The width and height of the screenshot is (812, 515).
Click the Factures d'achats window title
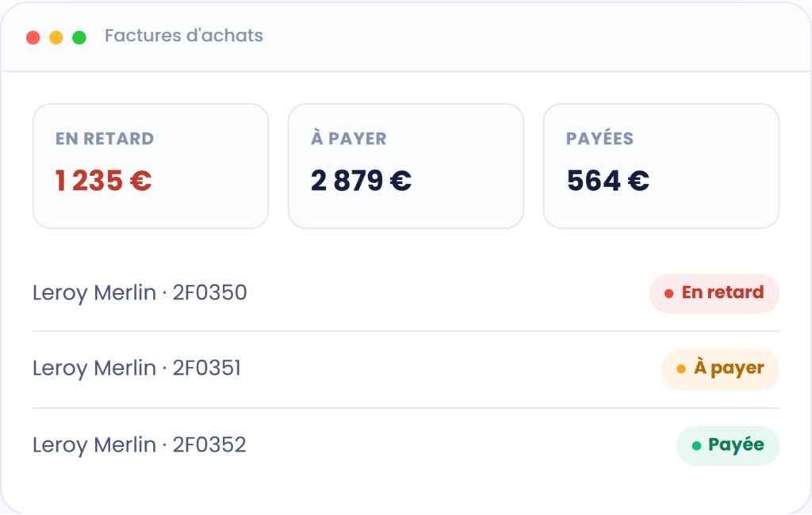tap(184, 36)
